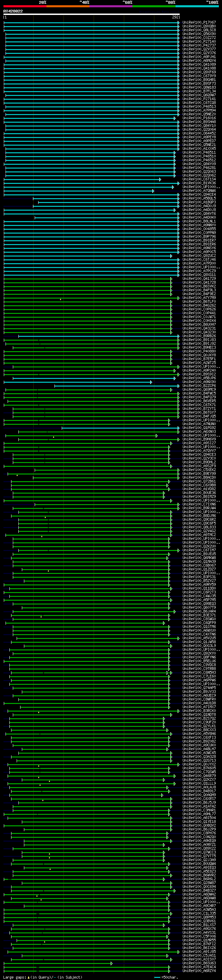Open hit UniRef100_C0Z272
This screenshot has width=222, height=980.
[199, 38]
